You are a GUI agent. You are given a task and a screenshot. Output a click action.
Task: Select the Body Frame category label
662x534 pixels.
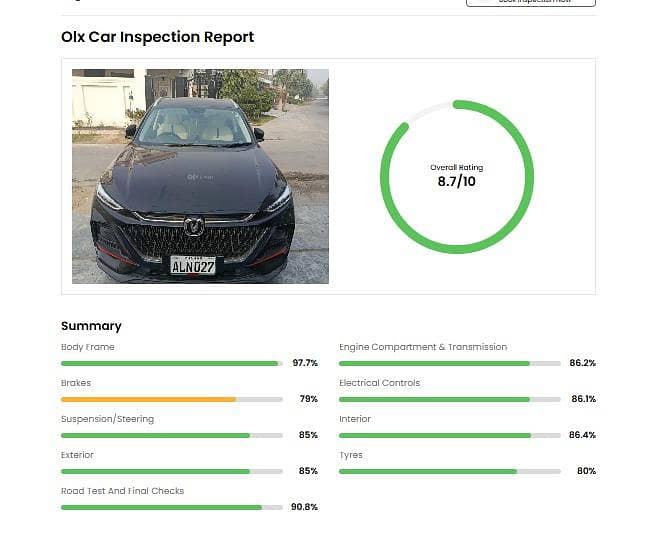point(88,347)
